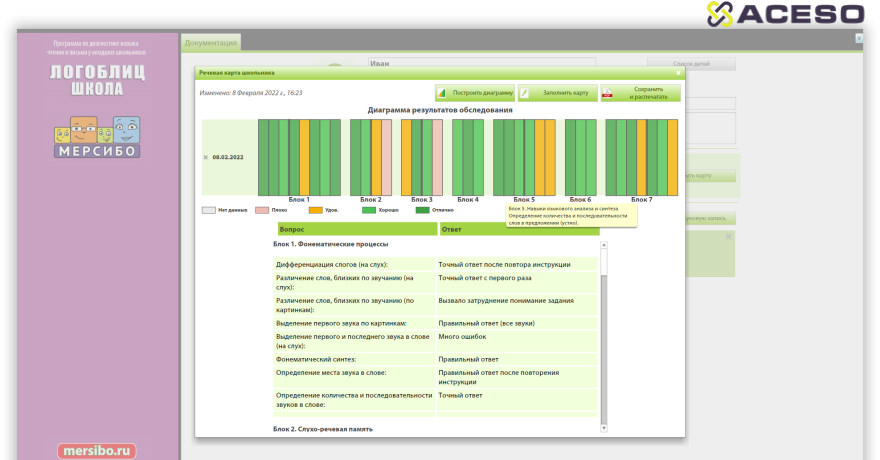Close the main application window with top-right x

tap(858, 38)
